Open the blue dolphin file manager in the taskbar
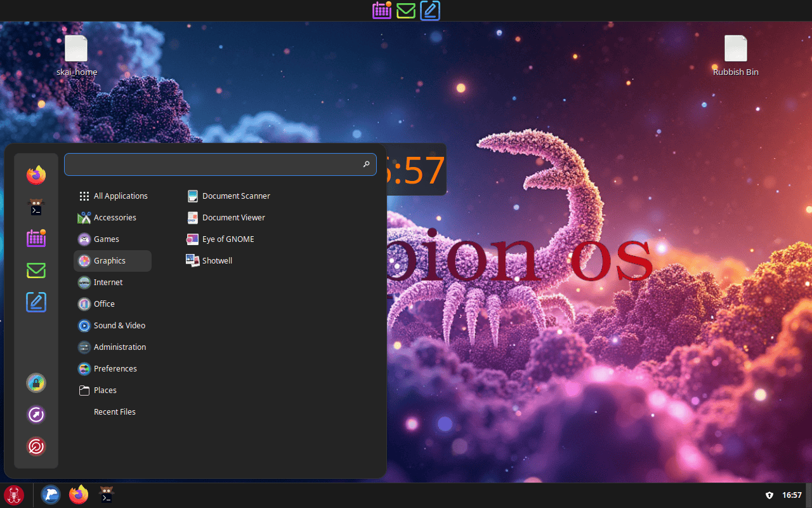Screen dimensions: 812x508 pyautogui.click(x=51, y=495)
